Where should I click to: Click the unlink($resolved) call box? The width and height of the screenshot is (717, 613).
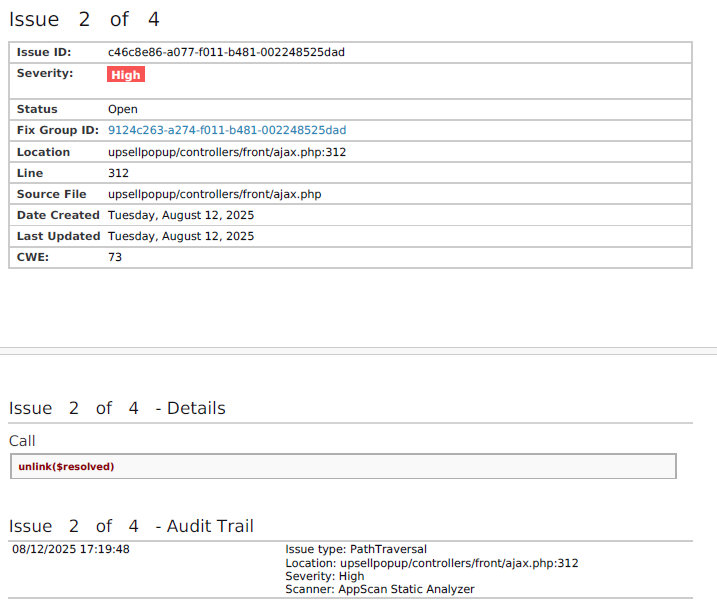(343, 466)
